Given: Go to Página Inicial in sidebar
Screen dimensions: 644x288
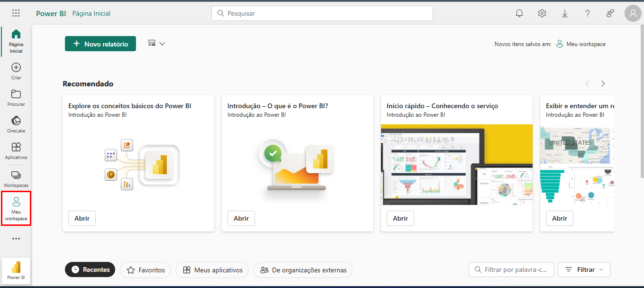Looking at the screenshot, I should coord(16,41).
